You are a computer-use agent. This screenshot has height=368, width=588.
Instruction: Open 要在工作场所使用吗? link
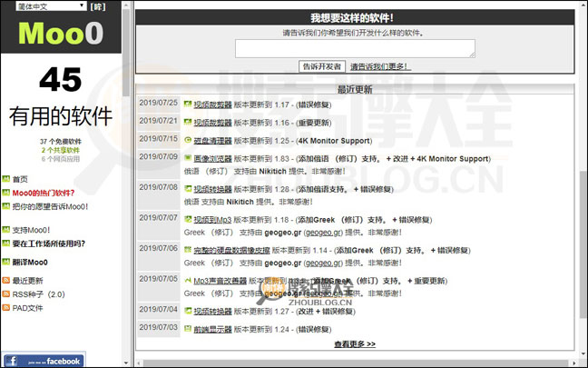pyautogui.click(x=49, y=244)
